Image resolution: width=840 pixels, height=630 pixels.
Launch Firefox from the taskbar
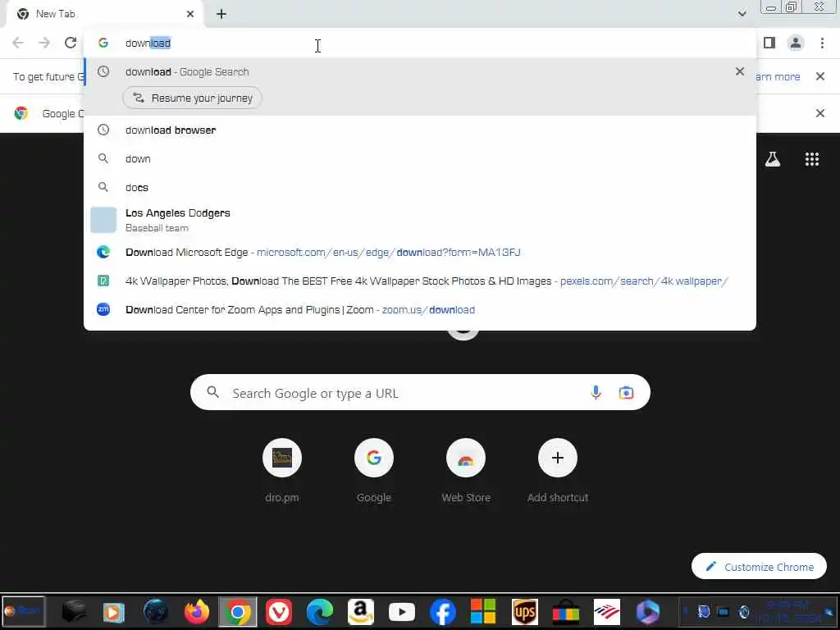pyautogui.click(x=197, y=612)
